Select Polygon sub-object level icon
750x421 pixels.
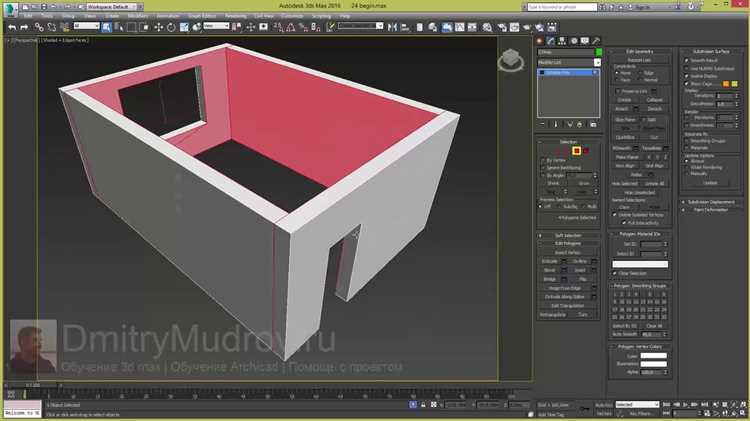coord(576,151)
